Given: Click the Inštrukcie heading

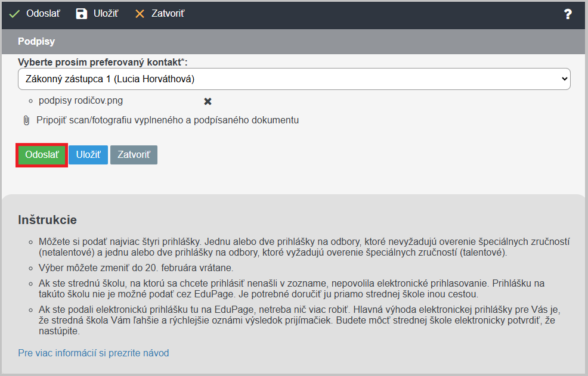Looking at the screenshot, I should [47, 220].
